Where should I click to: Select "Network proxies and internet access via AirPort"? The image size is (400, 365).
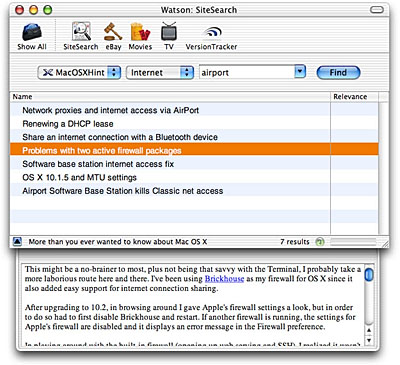point(194,110)
